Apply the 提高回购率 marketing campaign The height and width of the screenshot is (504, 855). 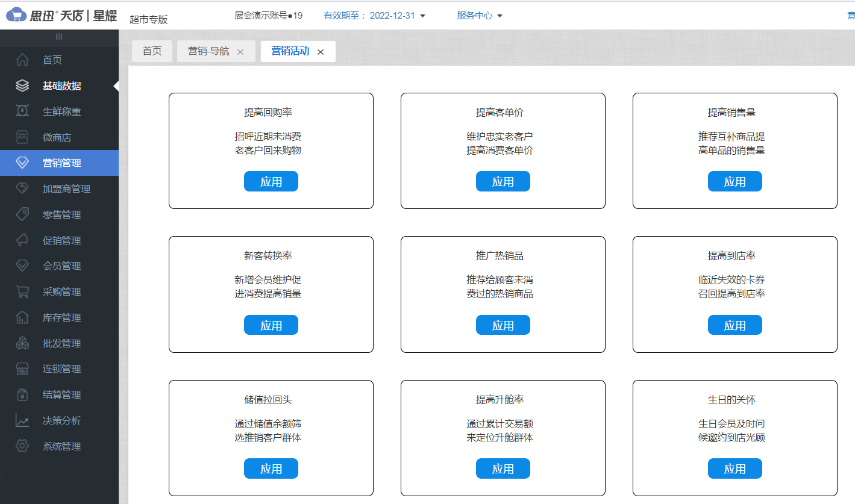[271, 181]
